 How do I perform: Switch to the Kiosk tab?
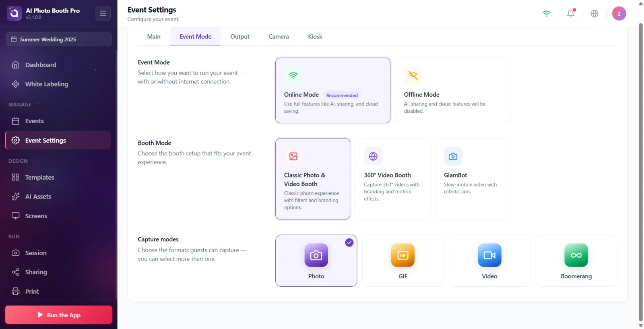(x=315, y=37)
